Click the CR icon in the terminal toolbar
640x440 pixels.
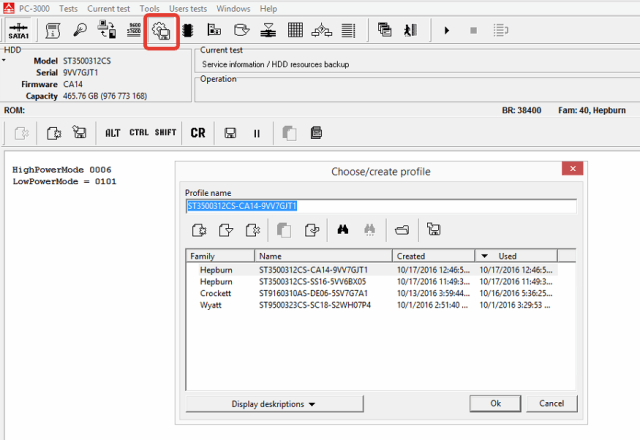point(198,132)
